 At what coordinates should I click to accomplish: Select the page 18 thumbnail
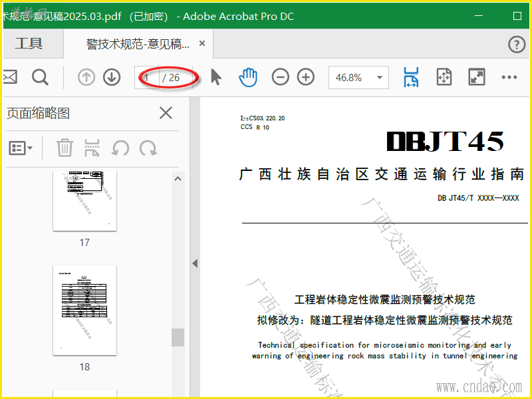click(x=84, y=311)
